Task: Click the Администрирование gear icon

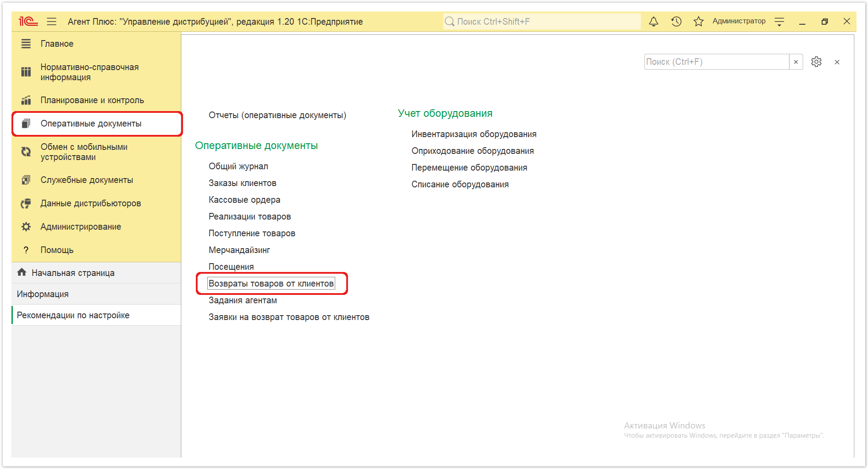Action: [26, 227]
